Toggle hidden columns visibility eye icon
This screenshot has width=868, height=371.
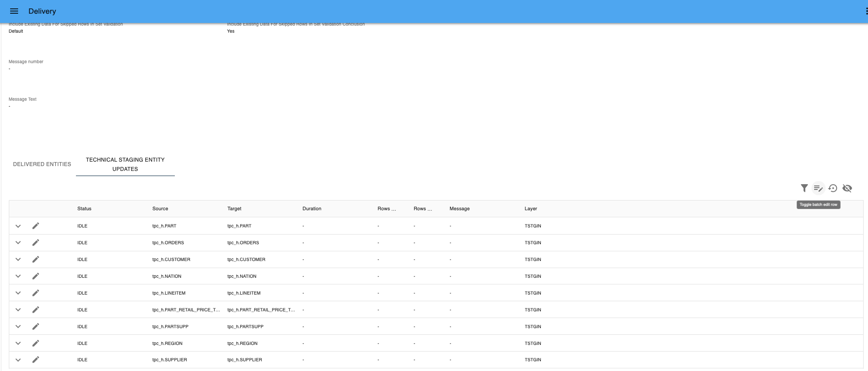coord(847,188)
